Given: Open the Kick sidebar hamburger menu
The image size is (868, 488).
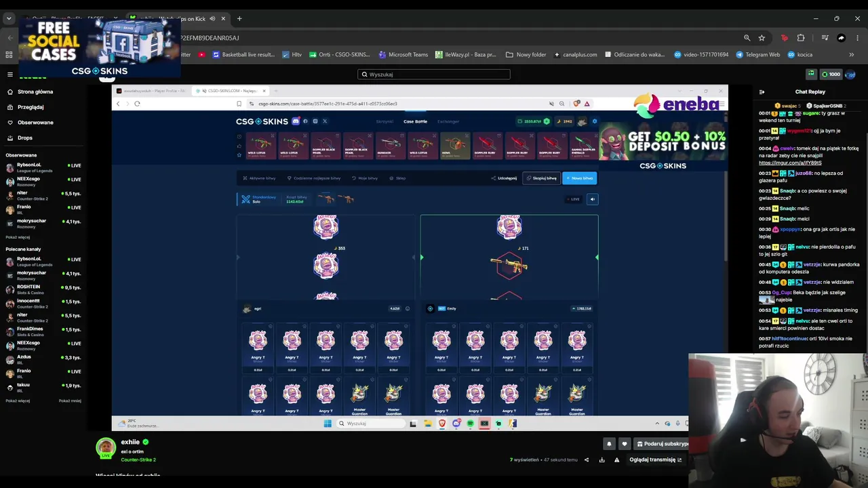Looking at the screenshot, I should point(9,74).
